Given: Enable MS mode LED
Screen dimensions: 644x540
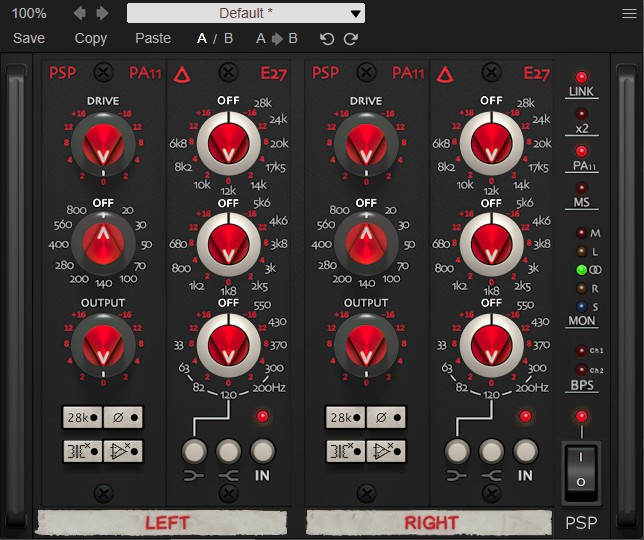Looking at the screenshot, I should tap(581, 188).
